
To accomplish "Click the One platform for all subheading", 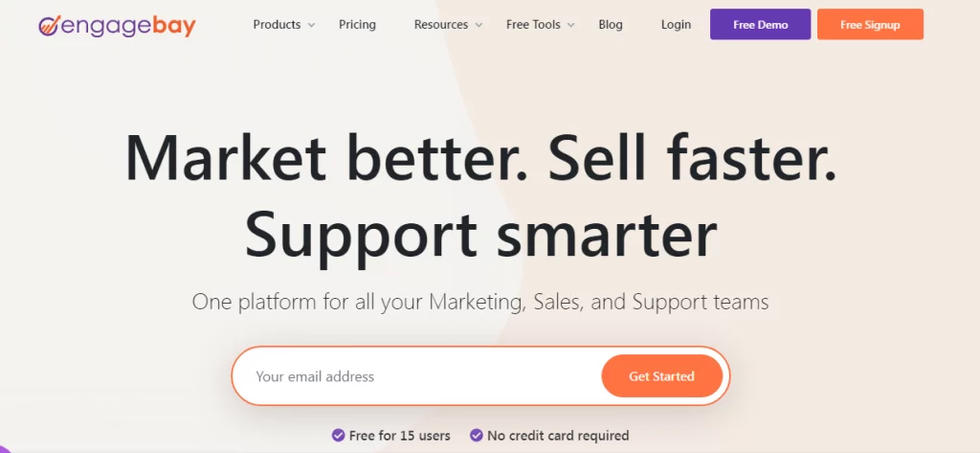I will point(480,303).
